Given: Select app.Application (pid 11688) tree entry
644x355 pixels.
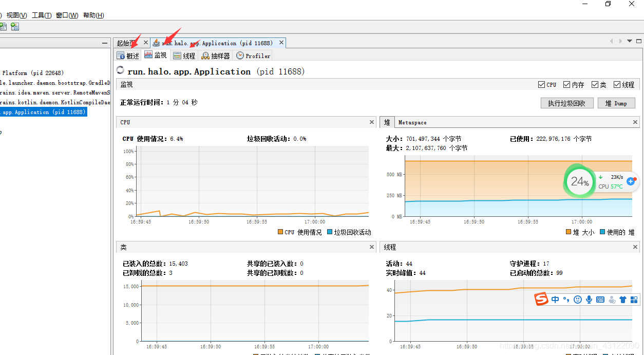Looking at the screenshot, I should click(44, 112).
